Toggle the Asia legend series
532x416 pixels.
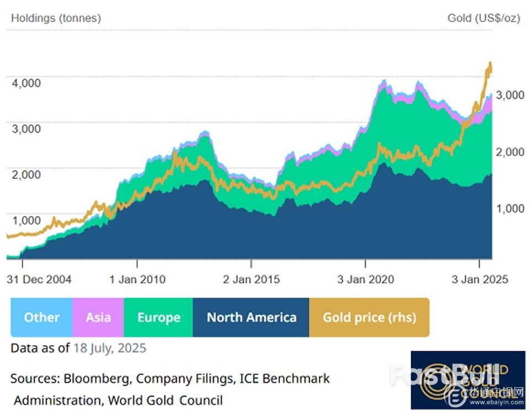(98, 317)
